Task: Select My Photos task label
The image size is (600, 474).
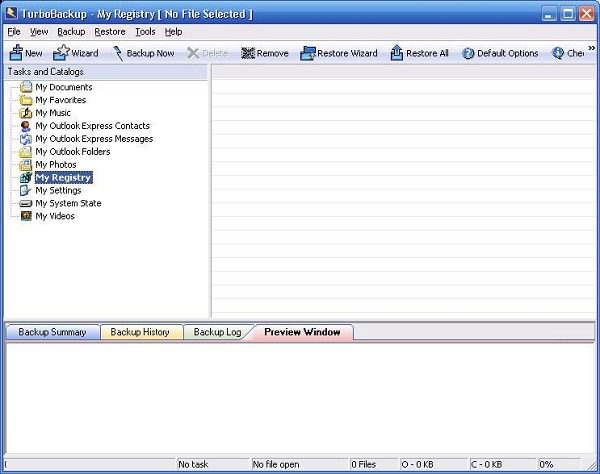Action: tap(56, 165)
